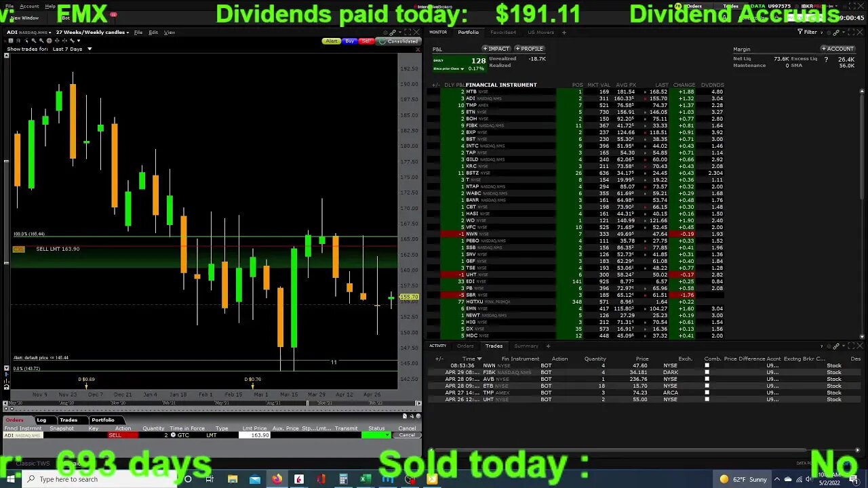Image resolution: width=868 pixels, height=488 pixels.
Task: Open the green Status dropdown cell
Action: click(376, 435)
